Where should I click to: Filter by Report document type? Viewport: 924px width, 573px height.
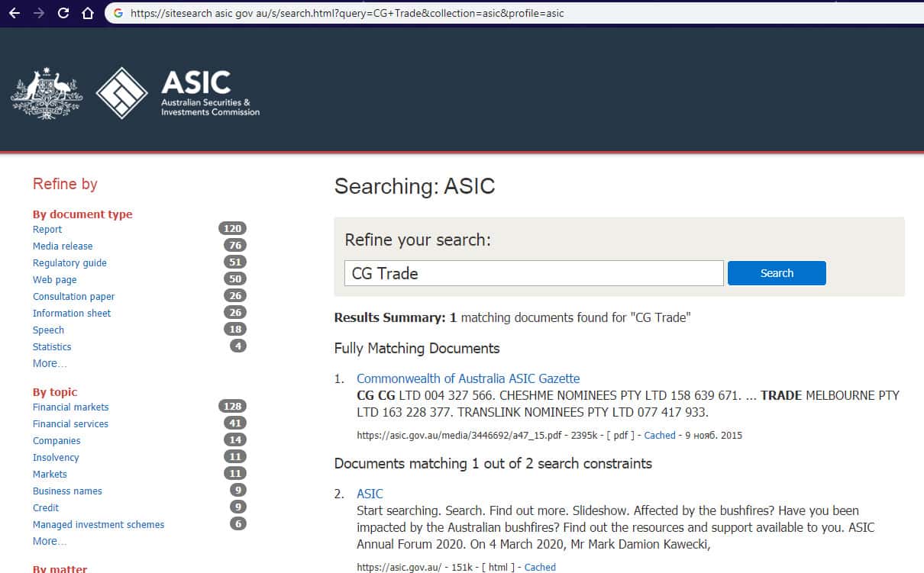click(47, 229)
